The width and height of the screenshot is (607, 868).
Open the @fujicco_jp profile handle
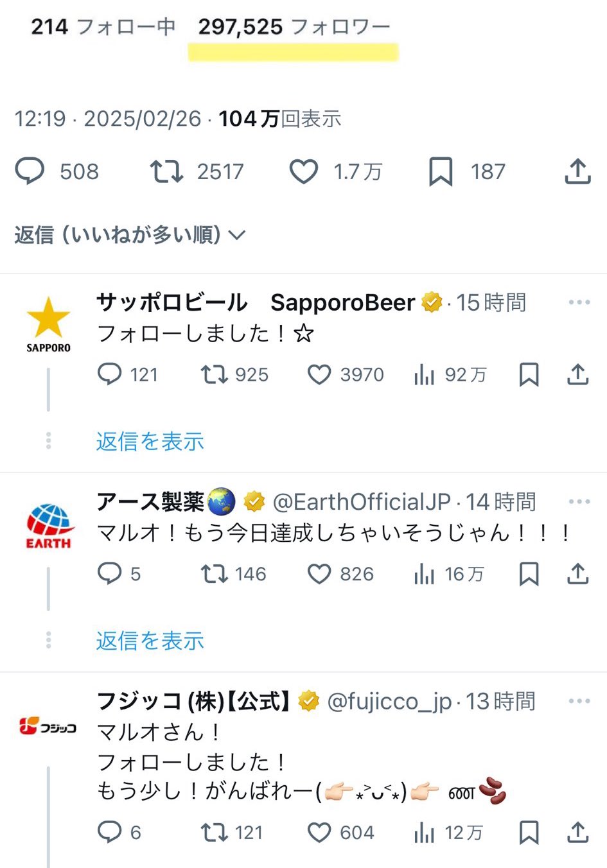coord(389,702)
